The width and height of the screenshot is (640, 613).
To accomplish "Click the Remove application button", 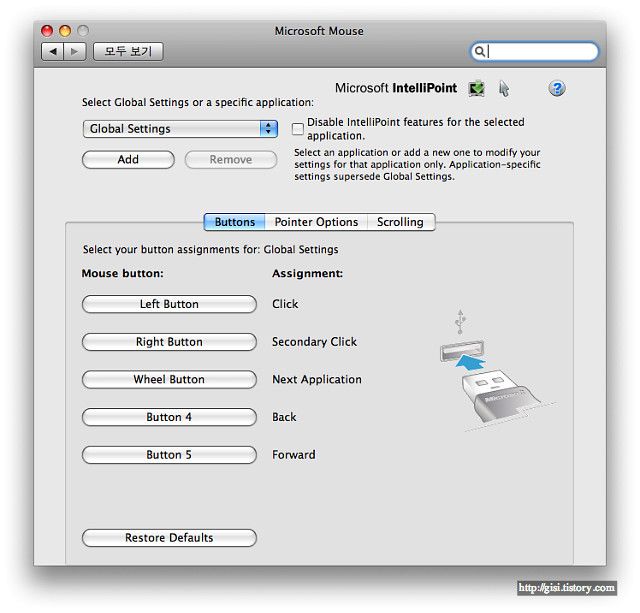I will 231,160.
